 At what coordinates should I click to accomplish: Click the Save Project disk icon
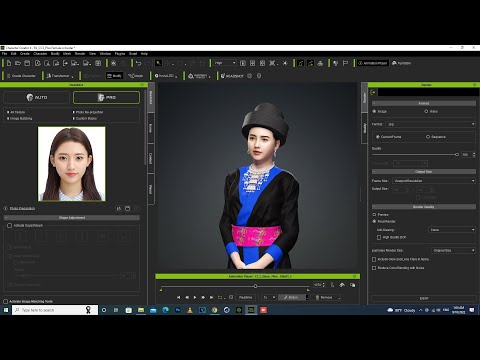(27, 63)
